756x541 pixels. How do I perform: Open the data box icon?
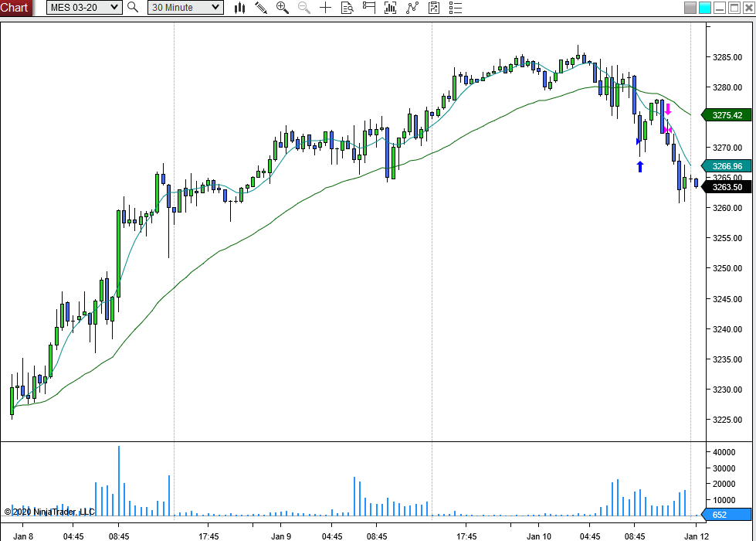(347, 7)
